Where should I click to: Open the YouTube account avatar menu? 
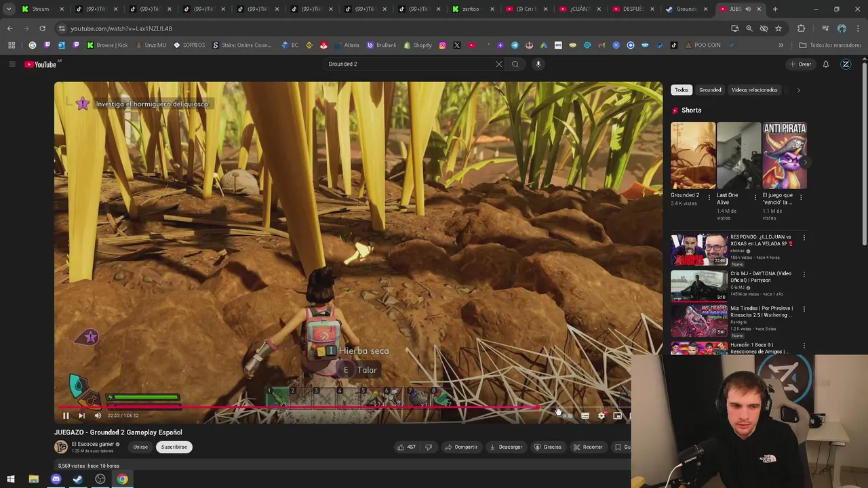[846, 64]
